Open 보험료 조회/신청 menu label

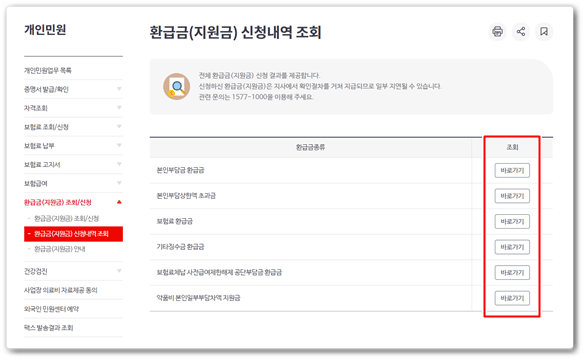pos(46,127)
